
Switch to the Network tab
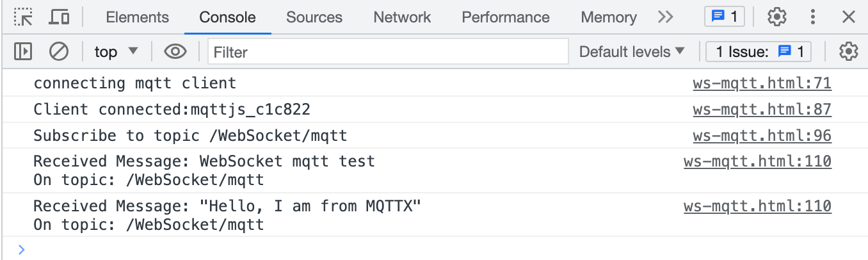click(x=402, y=17)
